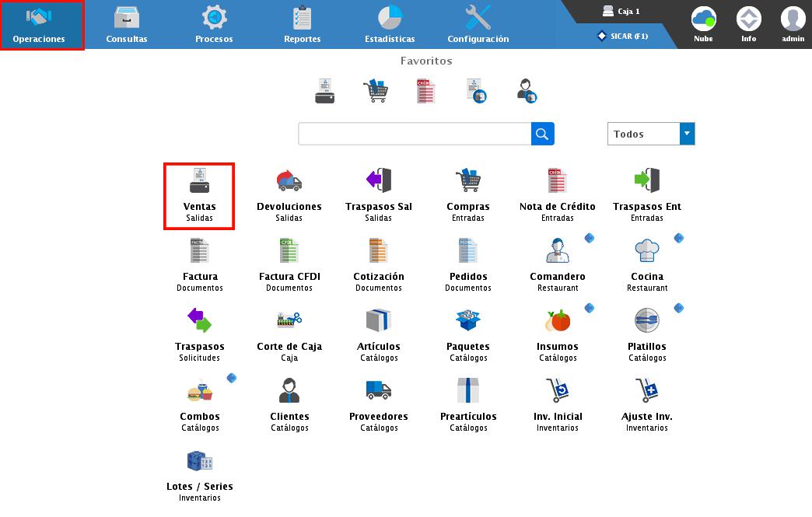812x517 pixels.
Task: Open the Comandero restaurant module
Action: (x=557, y=264)
